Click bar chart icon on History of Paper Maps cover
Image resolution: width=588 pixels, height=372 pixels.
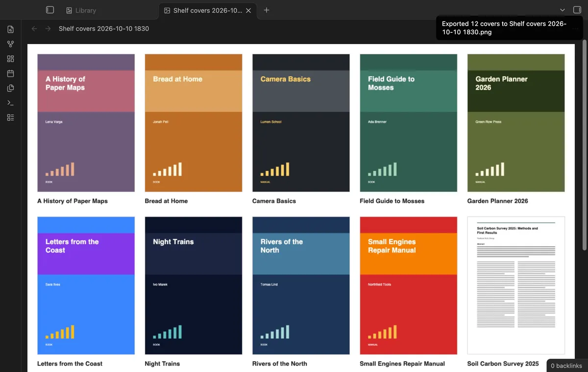pyautogui.click(x=60, y=169)
